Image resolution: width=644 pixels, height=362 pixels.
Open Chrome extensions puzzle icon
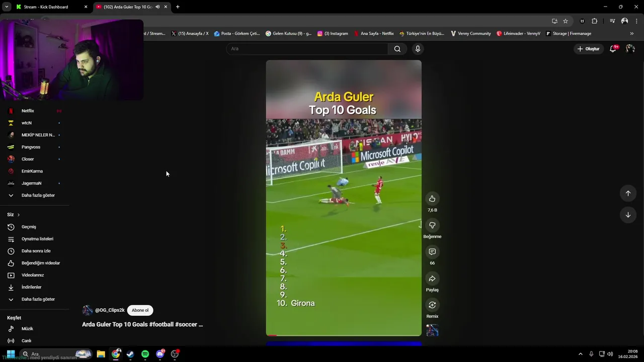[x=595, y=21]
